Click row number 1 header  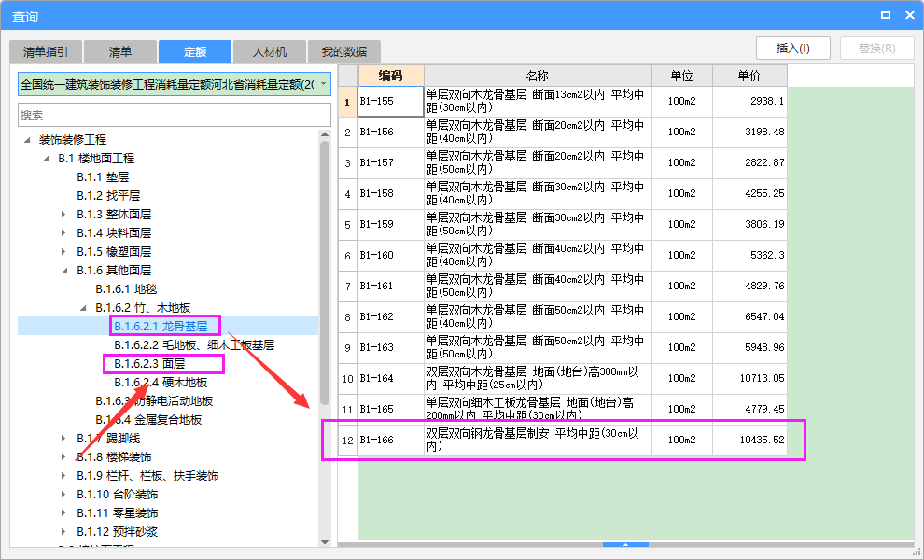348,102
